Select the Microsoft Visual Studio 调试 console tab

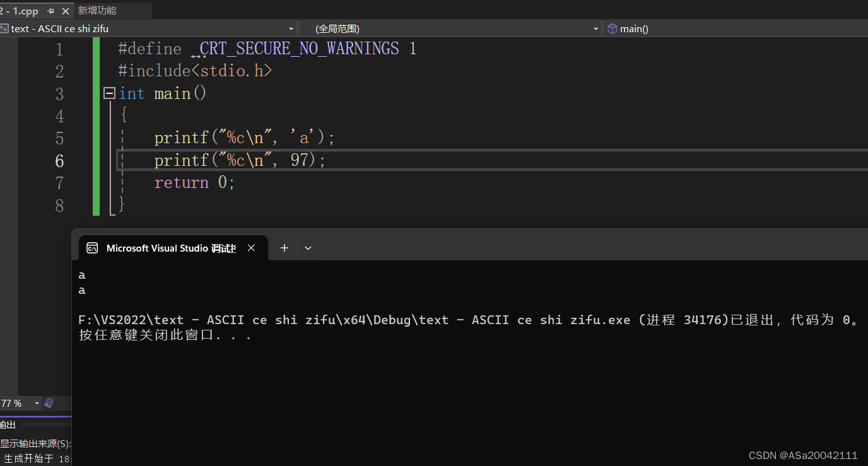pyautogui.click(x=173, y=248)
